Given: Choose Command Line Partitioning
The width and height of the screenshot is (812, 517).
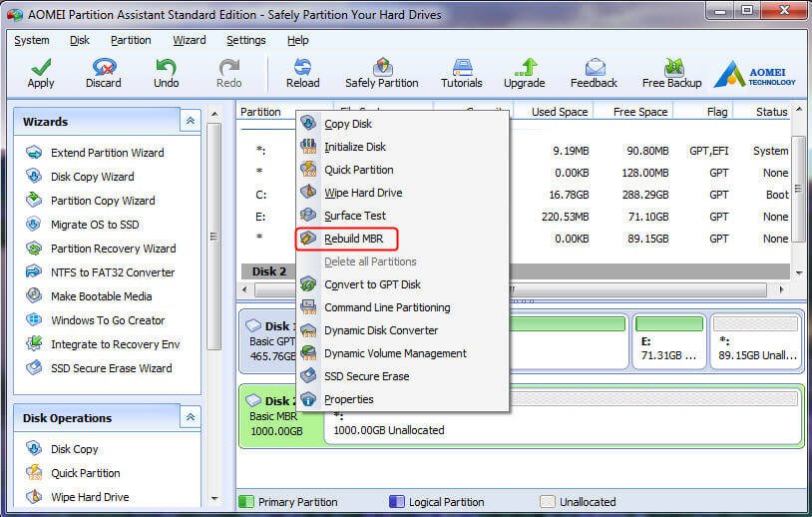Looking at the screenshot, I should 402,307.
